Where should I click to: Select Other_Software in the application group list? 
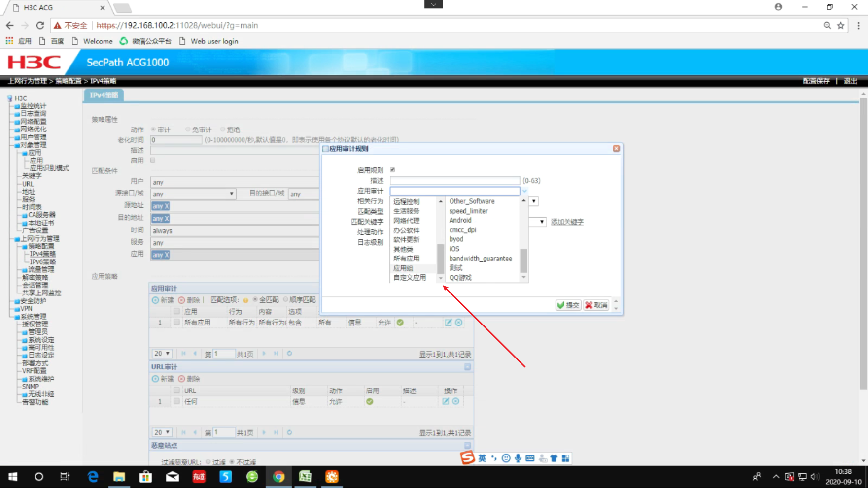472,201
